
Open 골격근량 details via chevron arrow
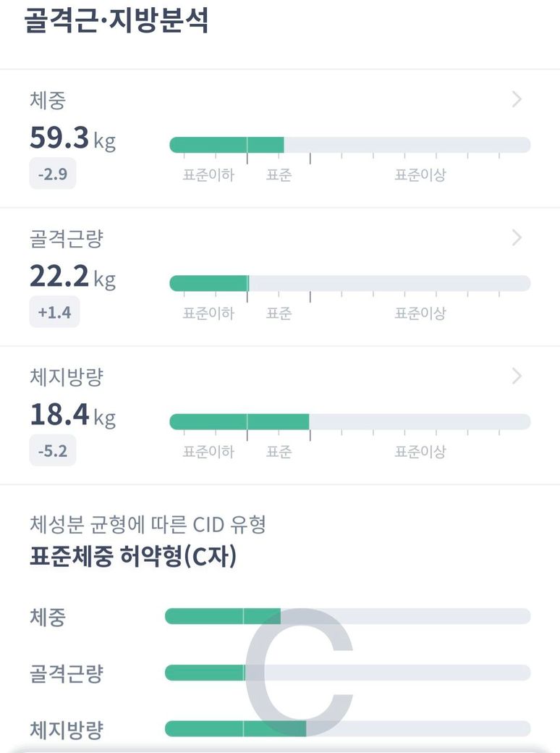[517, 237]
